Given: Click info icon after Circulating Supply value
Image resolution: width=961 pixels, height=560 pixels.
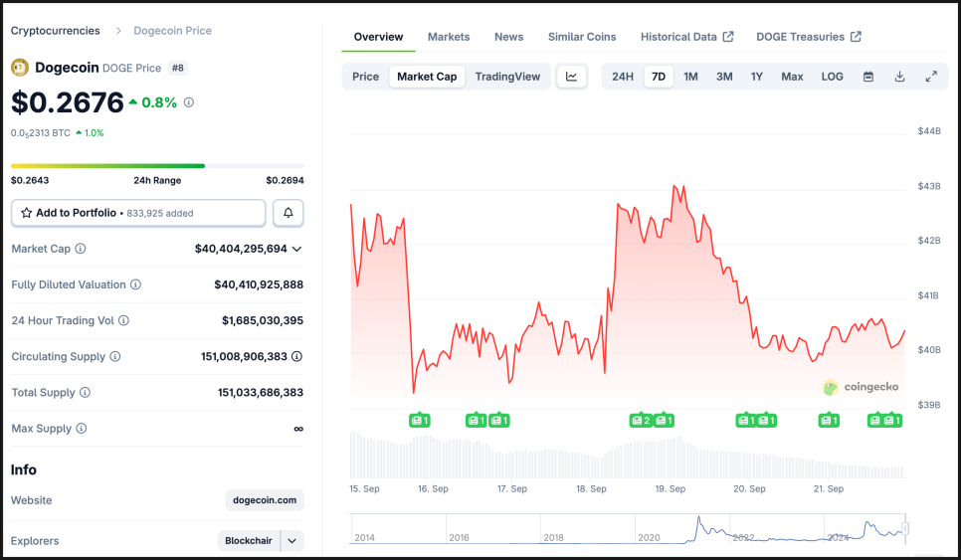Looking at the screenshot, I should pyautogui.click(x=296, y=356).
